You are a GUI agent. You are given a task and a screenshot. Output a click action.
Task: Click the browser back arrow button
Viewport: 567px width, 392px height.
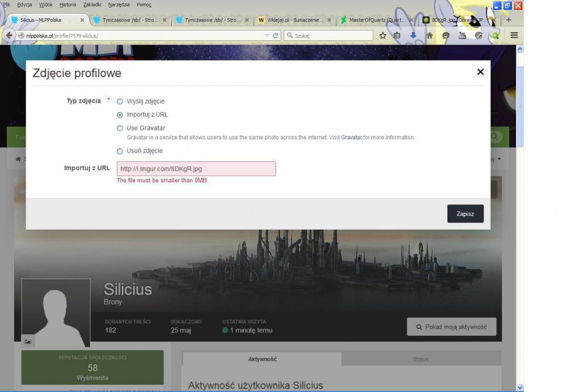pos(9,36)
